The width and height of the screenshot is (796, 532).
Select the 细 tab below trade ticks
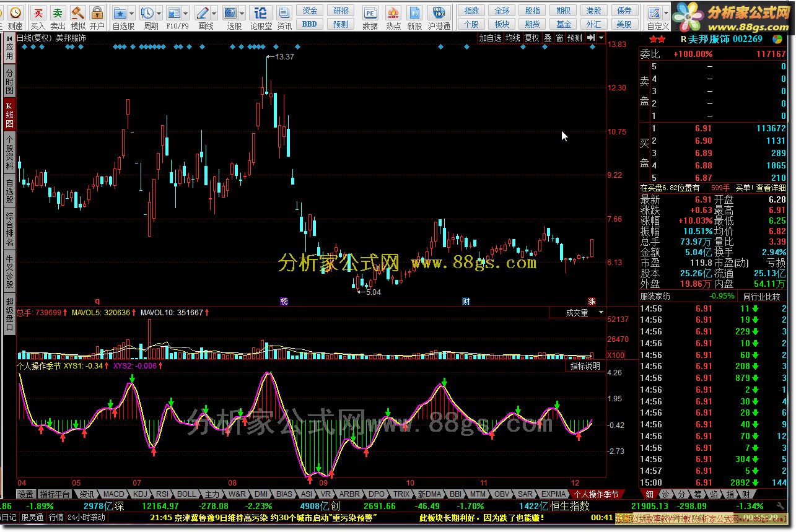tap(649, 494)
